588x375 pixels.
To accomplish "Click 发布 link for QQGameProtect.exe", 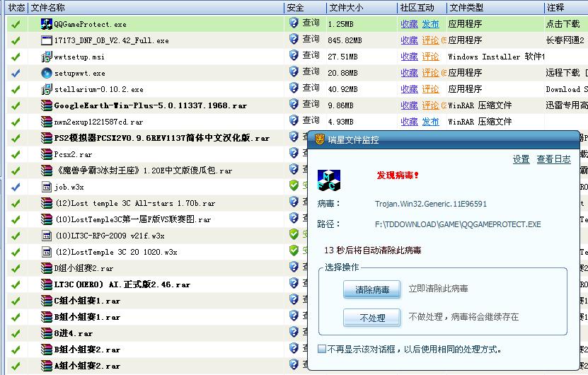I will click(x=430, y=24).
